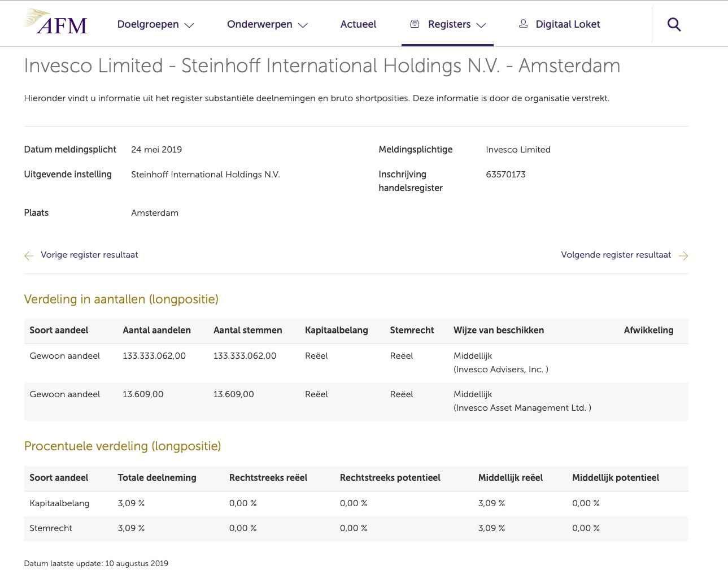Expand the Doelgroepen chevron
728x587 pixels.
coord(190,25)
